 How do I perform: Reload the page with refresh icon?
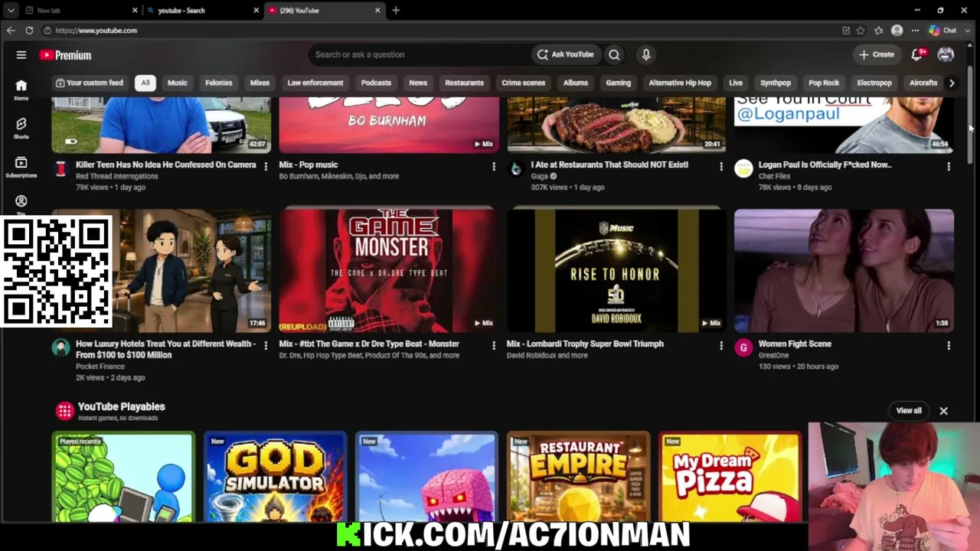(x=29, y=31)
